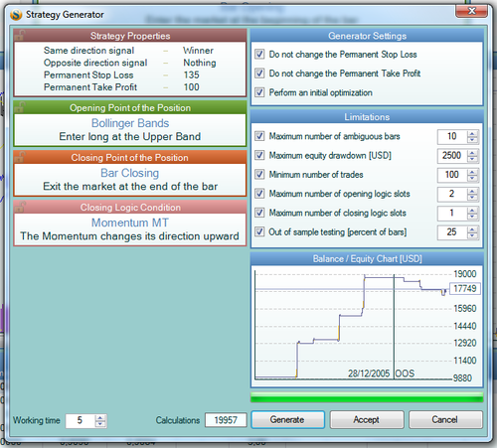Click the Generate button

(x=287, y=419)
